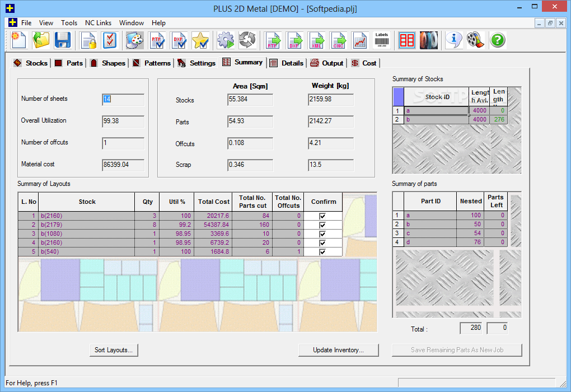
Task: Open help with green question mark icon
Action: click(x=498, y=40)
